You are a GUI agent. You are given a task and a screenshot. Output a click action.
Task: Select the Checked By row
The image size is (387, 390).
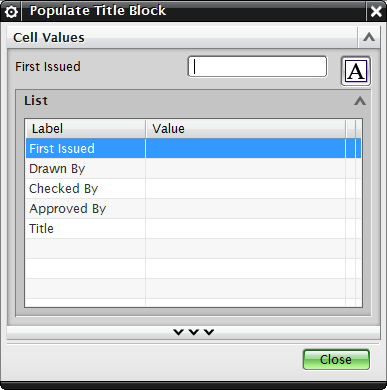(x=193, y=189)
